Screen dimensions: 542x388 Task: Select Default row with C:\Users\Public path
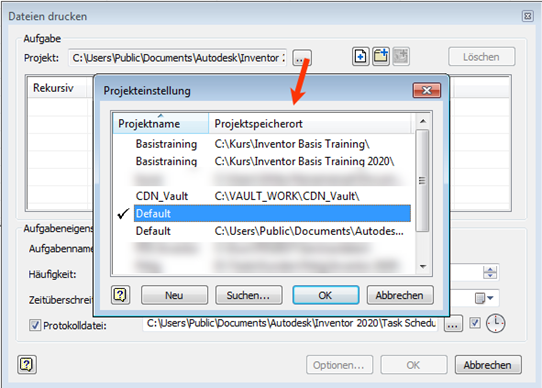point(262,231)
